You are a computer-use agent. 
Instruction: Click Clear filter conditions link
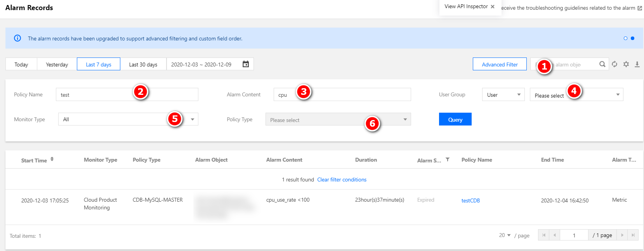click(x=342, y=180)
